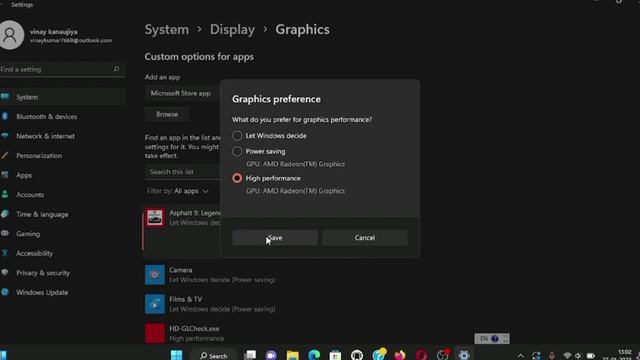Viewport: 640px width, 360px height.
Task: Save the graphics preference
Action: 275,238
